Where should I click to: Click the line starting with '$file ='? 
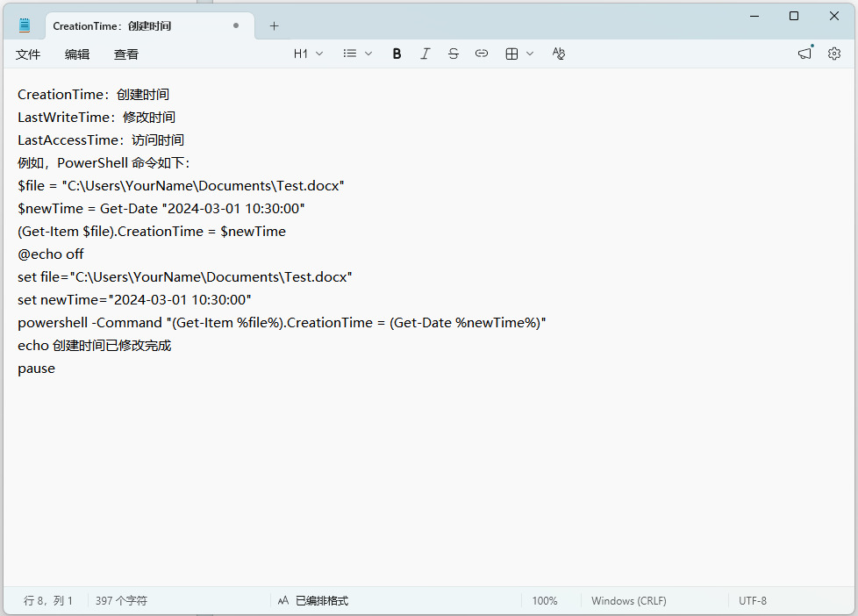pyautogui.click(x=181, y=186)
